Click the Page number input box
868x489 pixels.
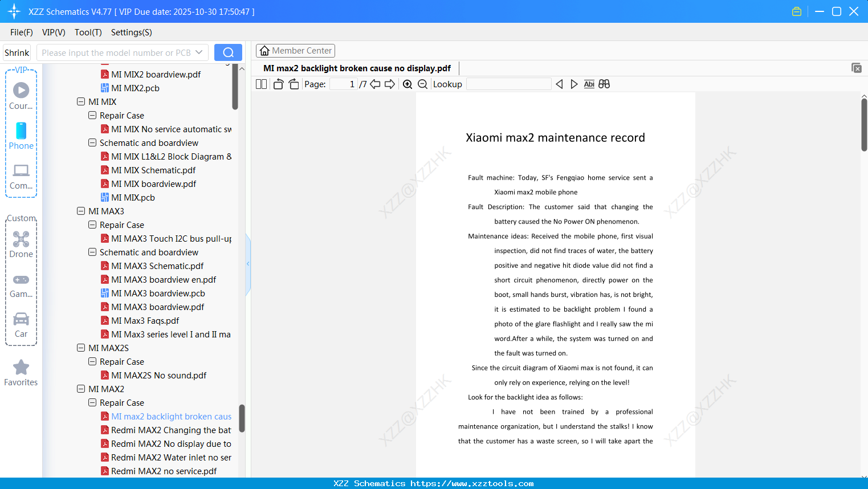tap(344, 84)
